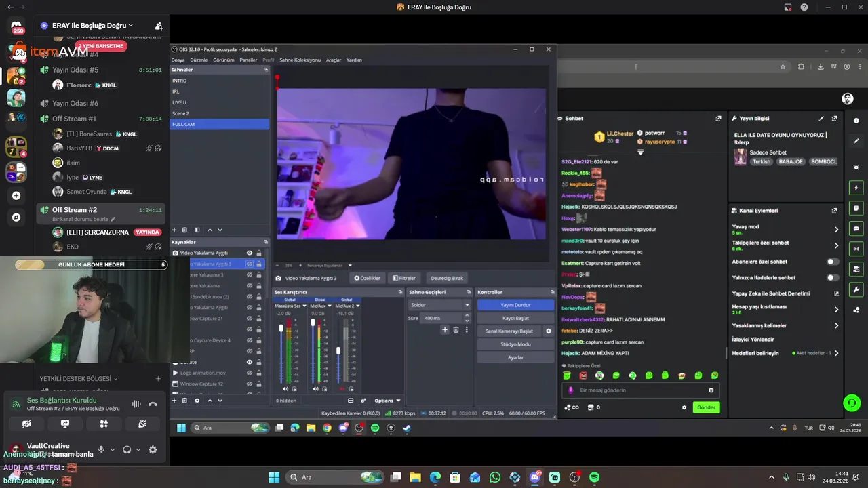Select the INTRO scene in OBS
This screenshot has width=868, height=488.
[x=220, y=81]
